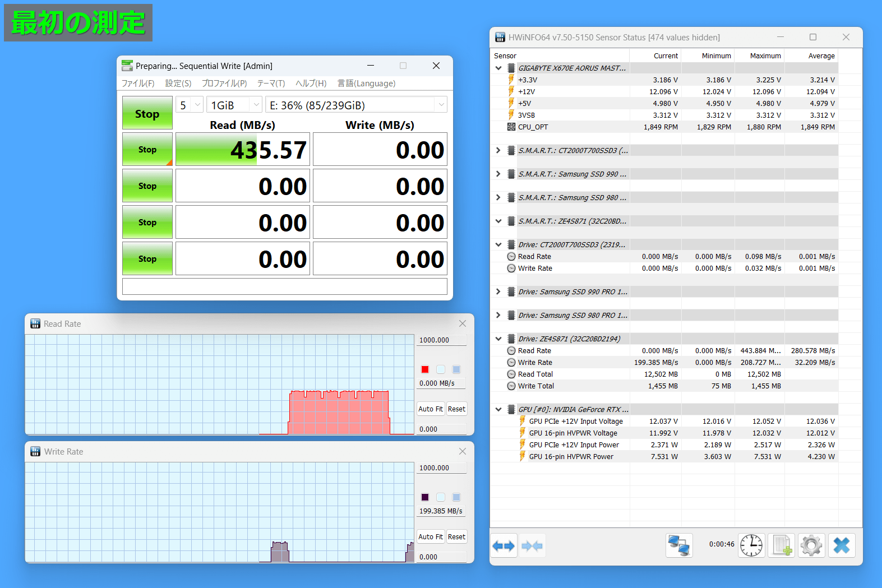Click the collapse columns arrows icon

tap(532, 545)
